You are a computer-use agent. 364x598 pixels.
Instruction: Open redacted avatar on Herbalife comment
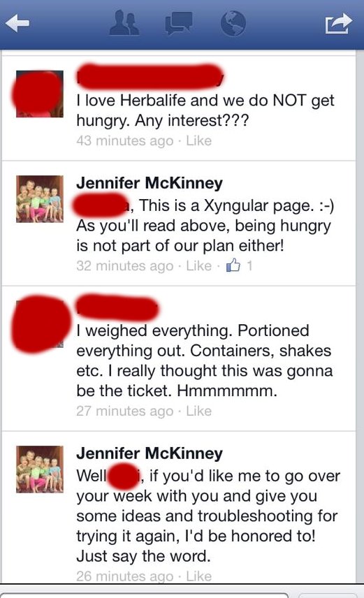point(40,94)
